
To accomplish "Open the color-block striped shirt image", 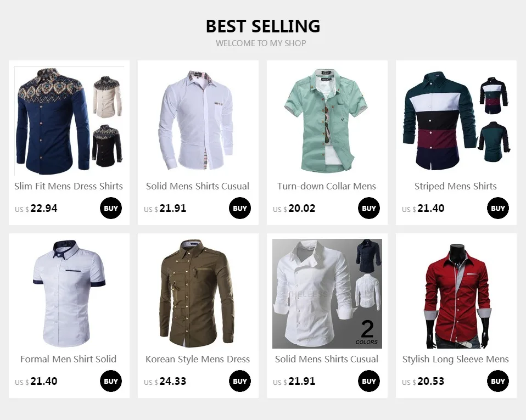I will (456, 121).
